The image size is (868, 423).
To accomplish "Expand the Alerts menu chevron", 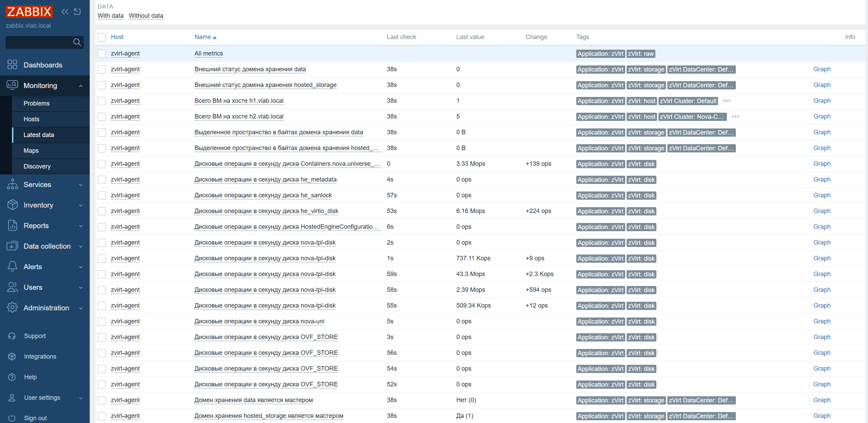I will pyautogui.click(x=81, y=267).
